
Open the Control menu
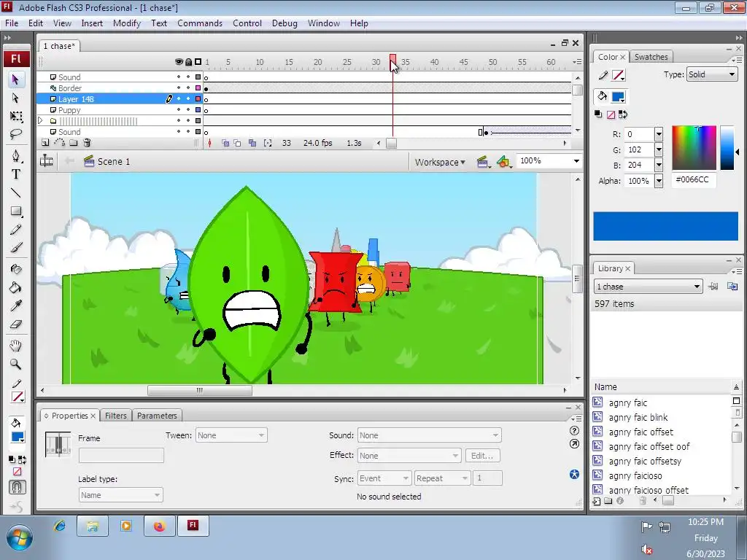pos(247,23)
